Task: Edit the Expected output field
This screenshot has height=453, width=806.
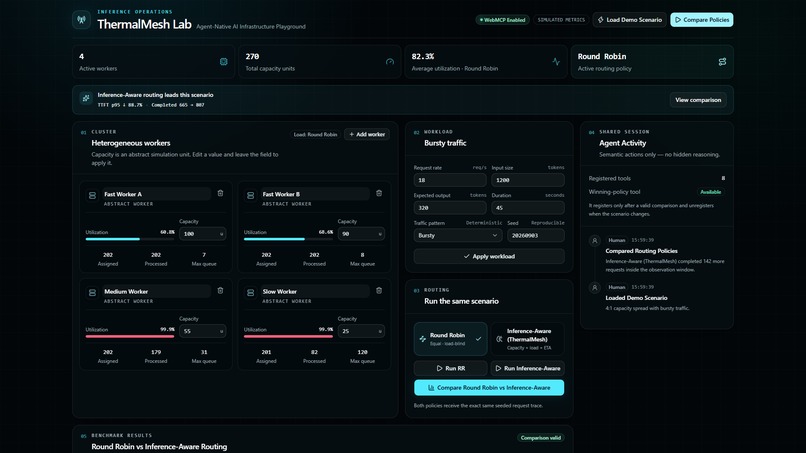Action: coord(450,208)
